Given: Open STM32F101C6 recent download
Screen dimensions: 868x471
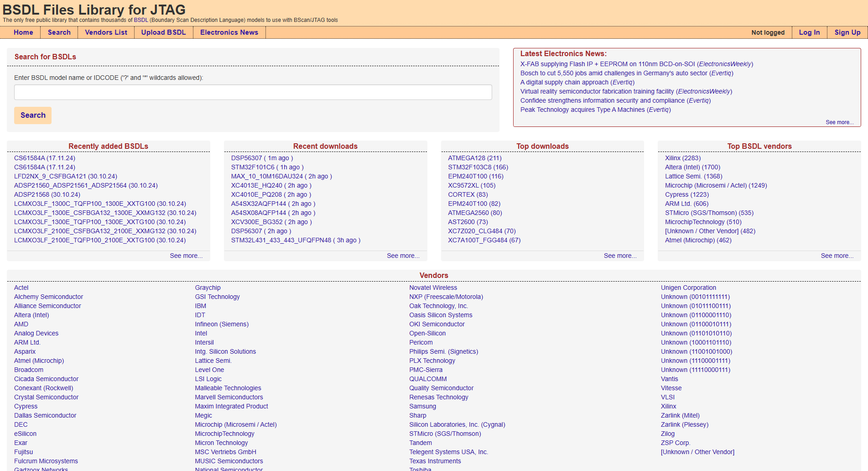Looking at the screenshot, I should click(267, 167).
